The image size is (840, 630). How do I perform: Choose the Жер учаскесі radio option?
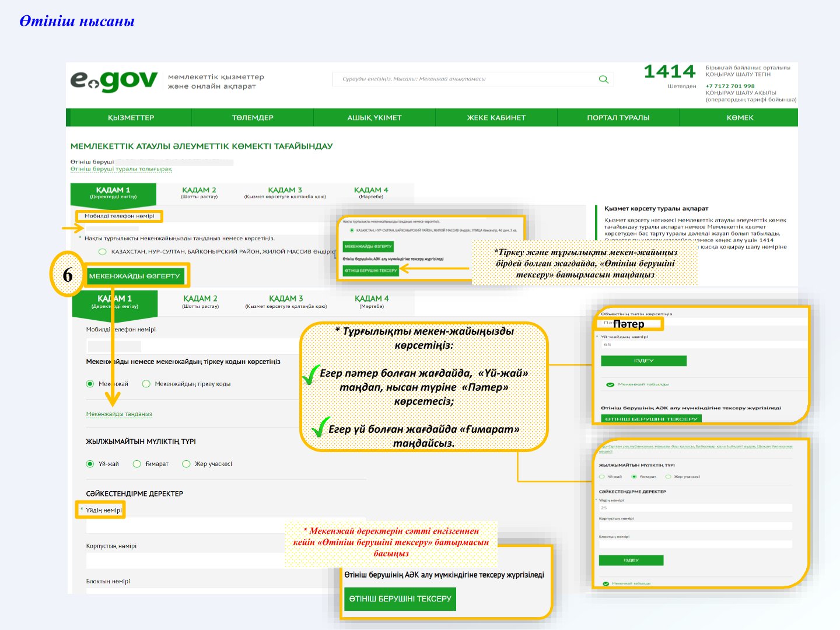point(186,464)
